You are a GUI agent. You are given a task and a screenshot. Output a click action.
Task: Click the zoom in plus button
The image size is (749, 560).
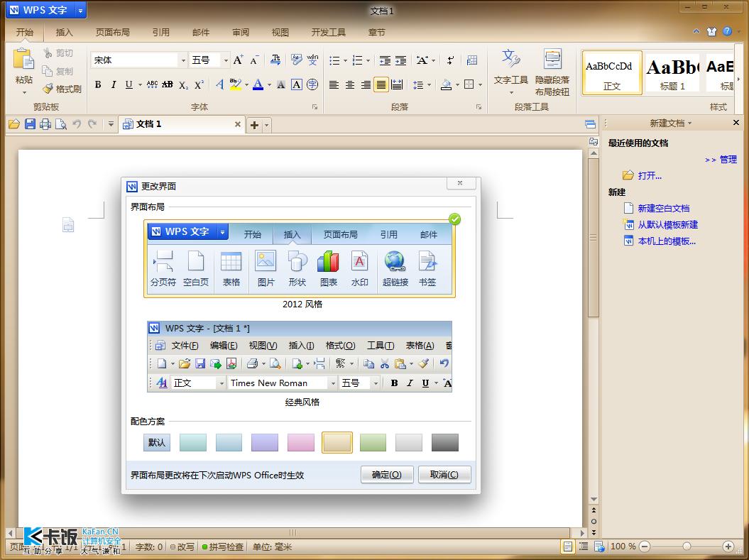pos(728,547)
